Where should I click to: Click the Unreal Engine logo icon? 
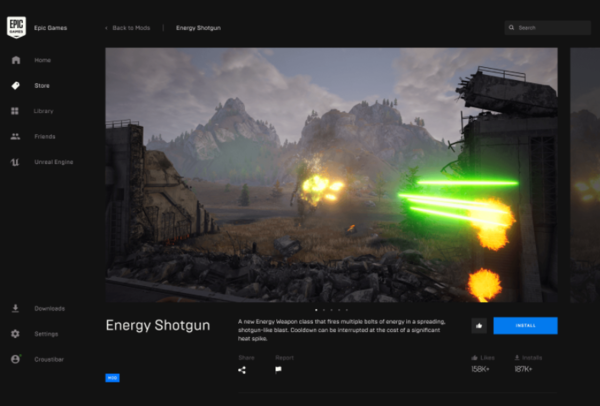pyautogui.click(x=15, y=162)
